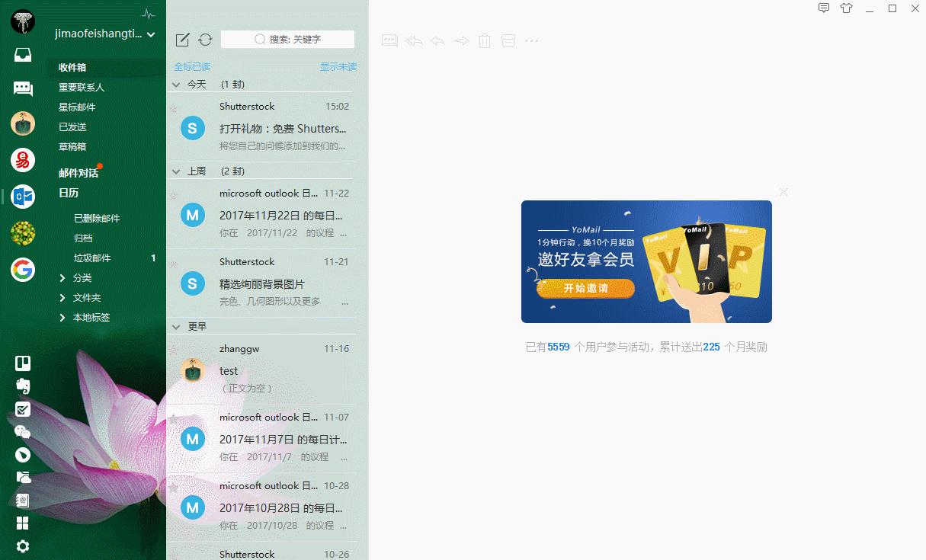Image resolution: width=926 pixels, height=560 pixels.
Task: Click inside the keyword search field
Action: click(x=287, y=39)
